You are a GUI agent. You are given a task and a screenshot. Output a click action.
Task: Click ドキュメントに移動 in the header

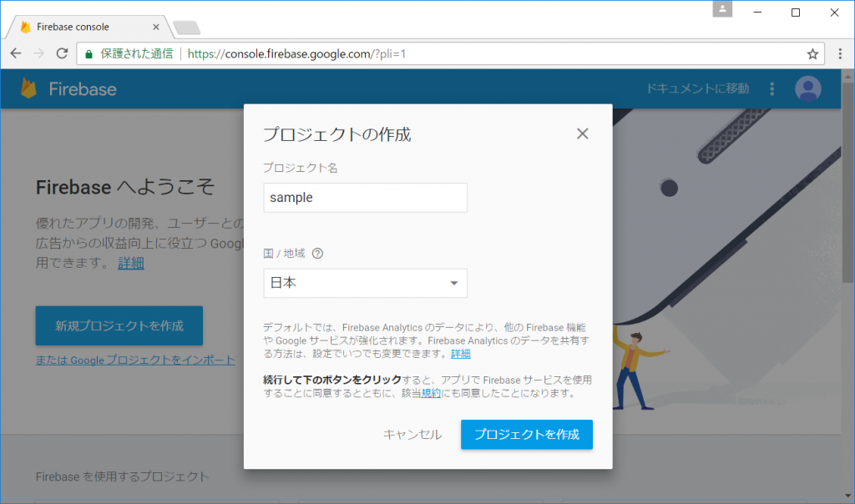(x=698, y=88)
